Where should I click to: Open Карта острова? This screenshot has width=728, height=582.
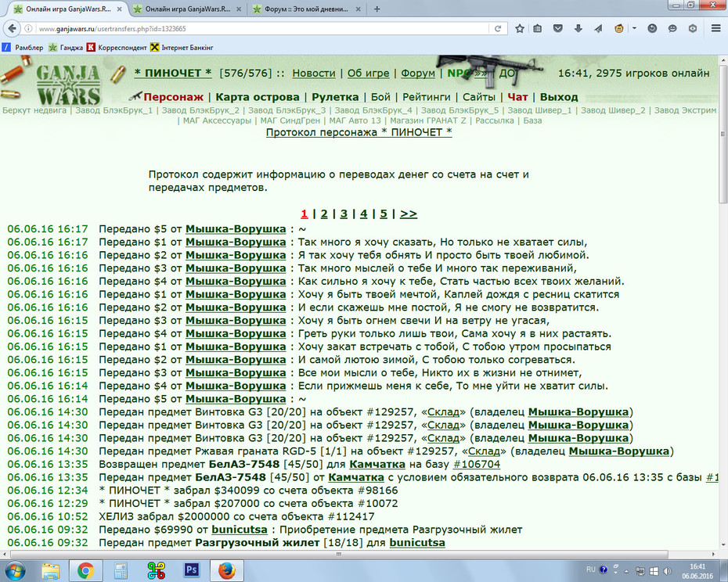(x=258, y=97)
